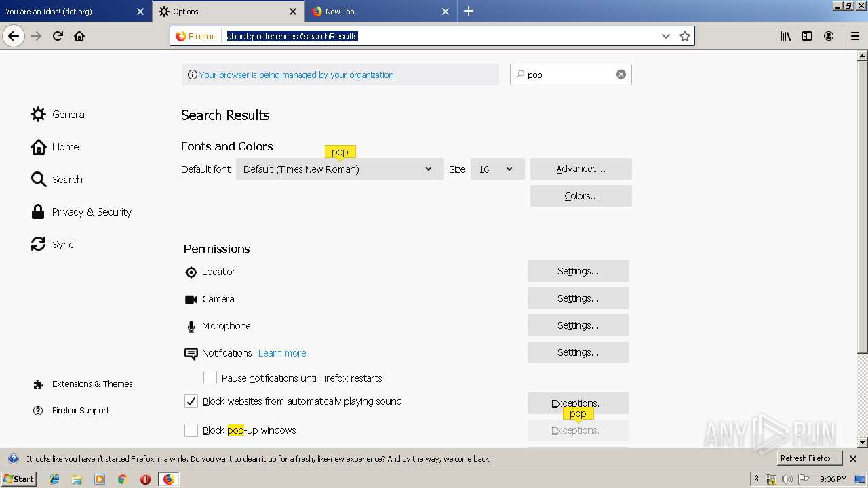The height and width of the screenshot is (488, 868).
Task: Open Learn more about notifications
Action: click(282, 353)
